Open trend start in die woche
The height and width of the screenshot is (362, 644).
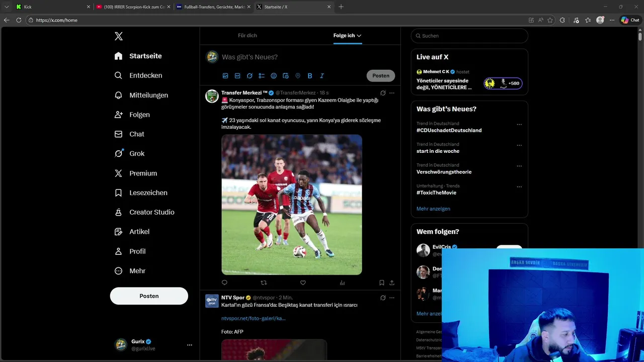click(x=438, y=151)
